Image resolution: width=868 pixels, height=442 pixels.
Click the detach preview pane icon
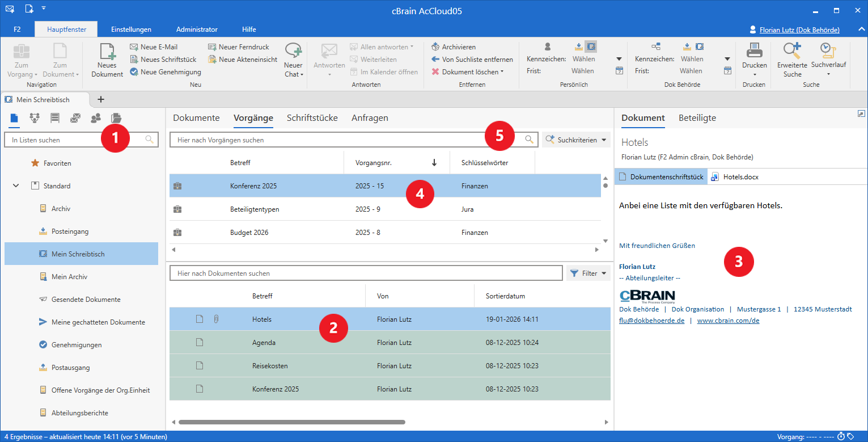coord(861,114)
